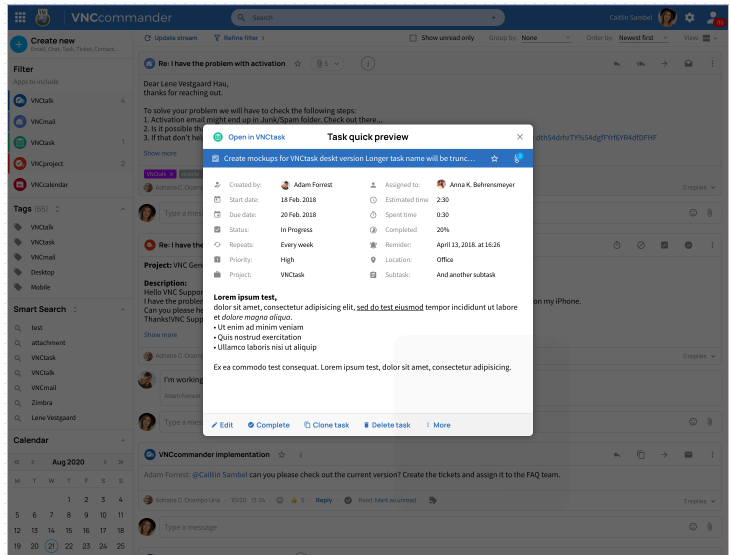
Task: Go to next month in calendar
Action: click(105, 462)
